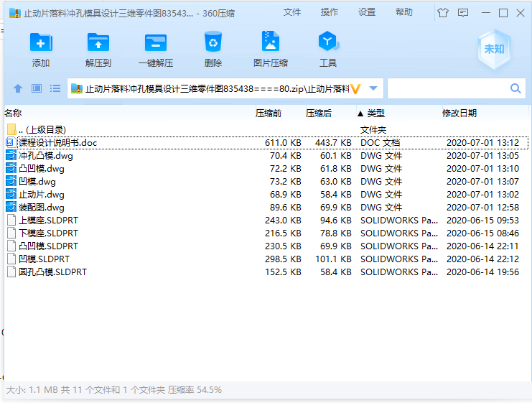
Task: Click the 一键解压 one-click extract icon
Action: 156,42
